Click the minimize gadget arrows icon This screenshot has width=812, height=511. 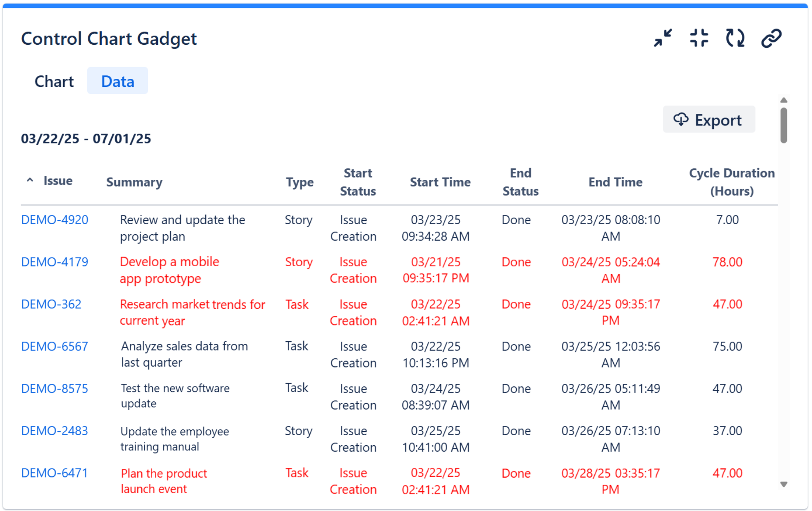(x=662, y=38)
